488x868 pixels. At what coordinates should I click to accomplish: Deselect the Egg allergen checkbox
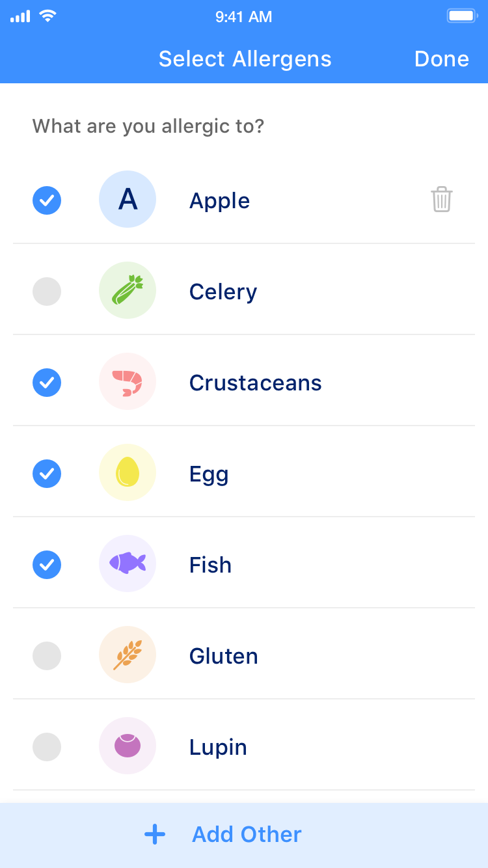point(47,474)
